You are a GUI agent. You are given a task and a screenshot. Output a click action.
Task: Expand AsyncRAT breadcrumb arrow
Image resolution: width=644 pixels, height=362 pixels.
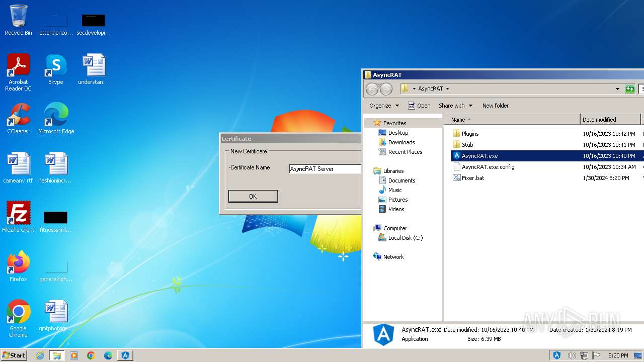point(447,89)
